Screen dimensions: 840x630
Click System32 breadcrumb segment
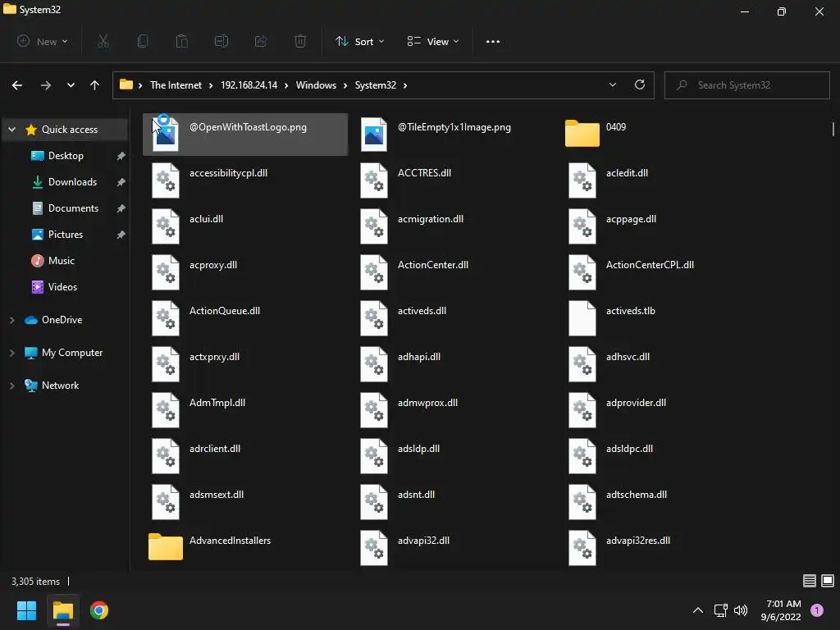(376, 85)
